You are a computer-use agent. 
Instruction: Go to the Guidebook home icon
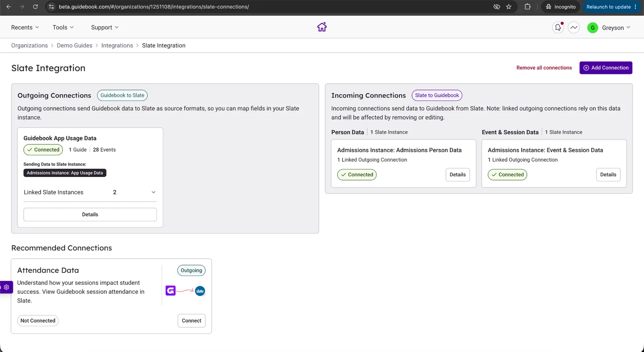tap(322, 27)
